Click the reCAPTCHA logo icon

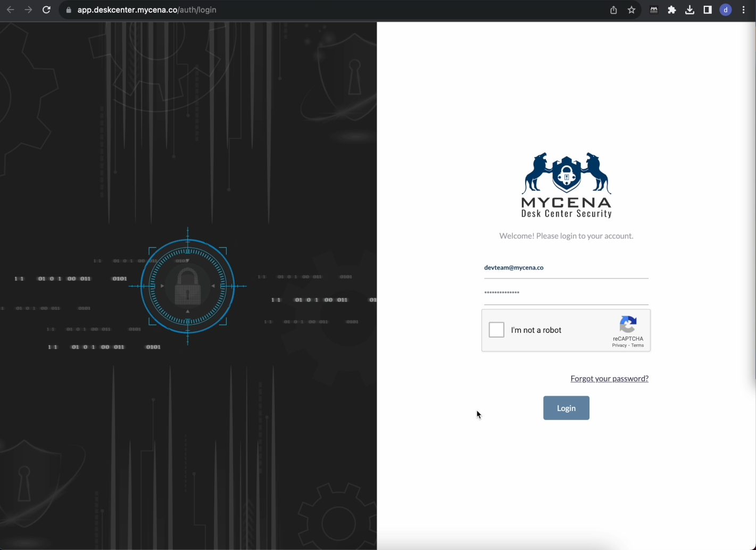(628, 324)
